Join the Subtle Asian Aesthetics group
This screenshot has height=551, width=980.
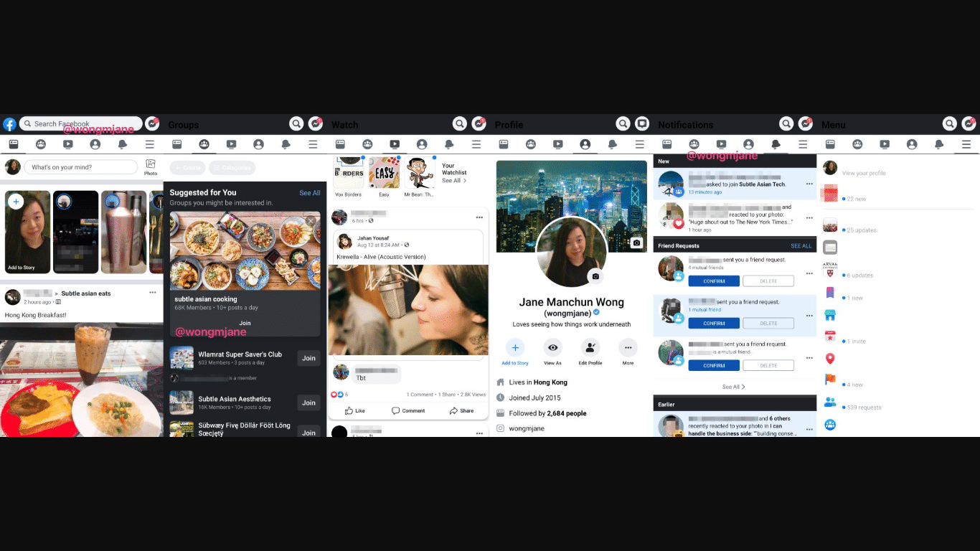pos(309,402)
